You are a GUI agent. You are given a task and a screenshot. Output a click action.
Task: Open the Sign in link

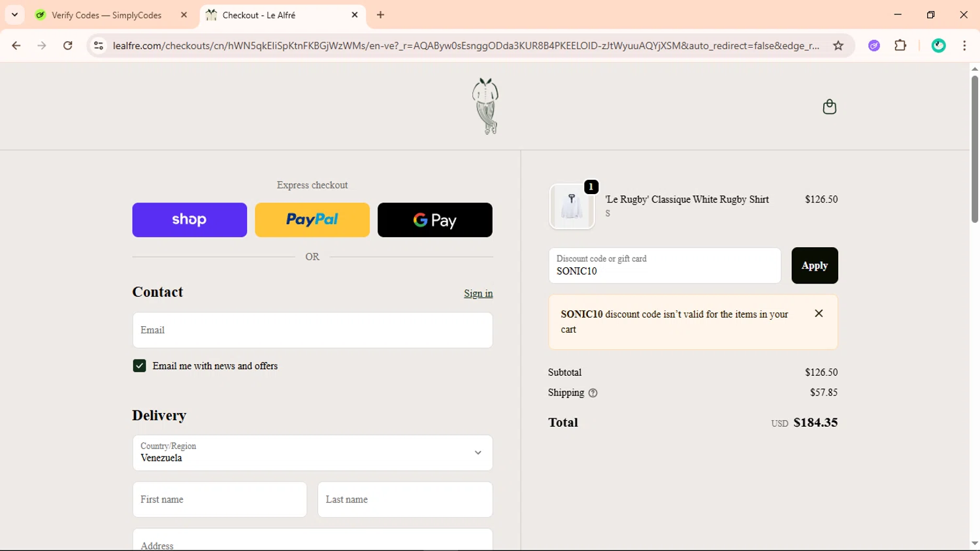click(478, 293)
